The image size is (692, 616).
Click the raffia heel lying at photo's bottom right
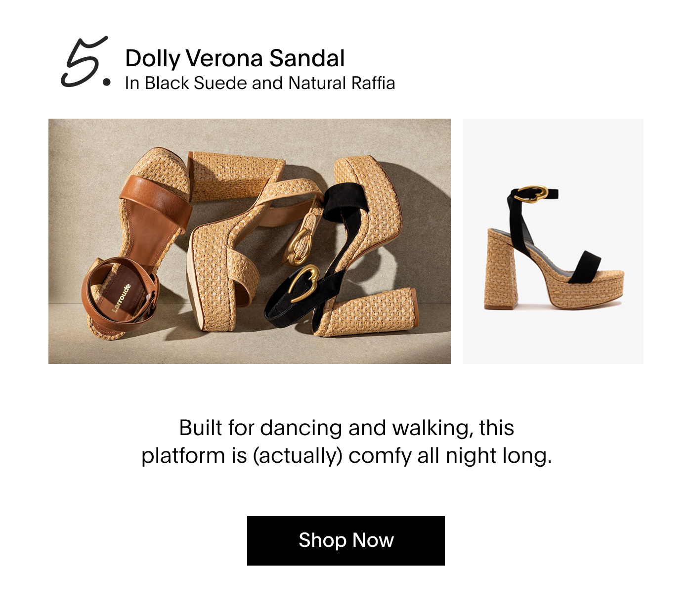(x=366, y=312)
